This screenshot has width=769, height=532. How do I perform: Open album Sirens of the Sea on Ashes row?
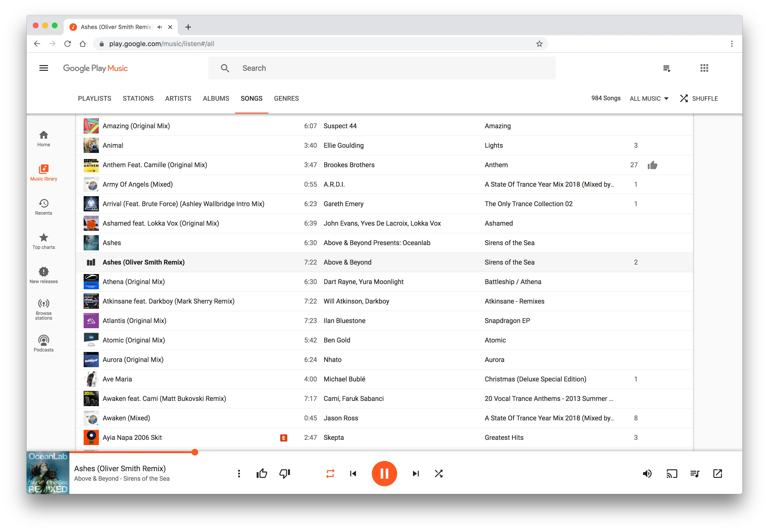[509, 243]
